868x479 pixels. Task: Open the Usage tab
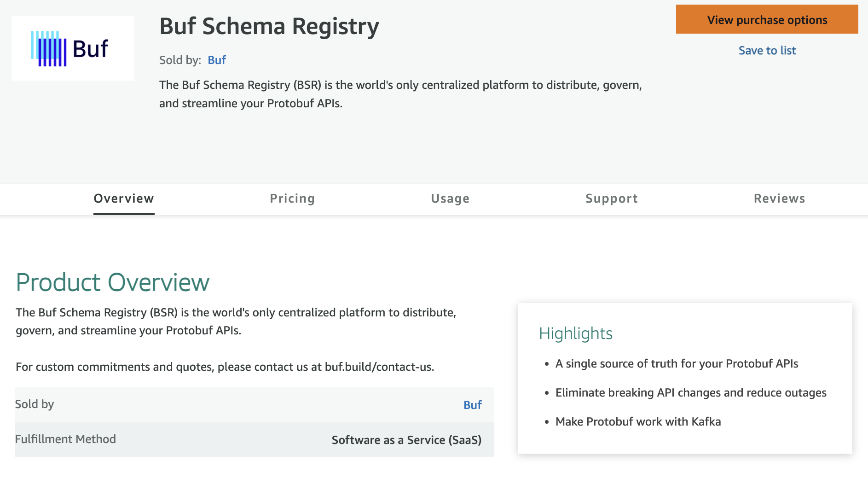tap(450, 199)
